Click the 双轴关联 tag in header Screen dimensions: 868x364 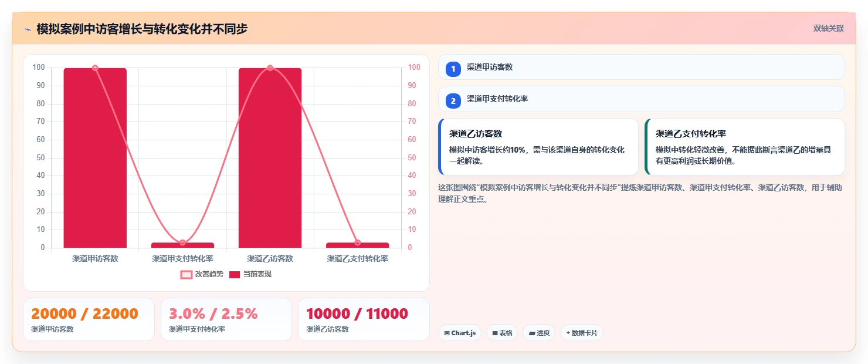tap(829, 29)
